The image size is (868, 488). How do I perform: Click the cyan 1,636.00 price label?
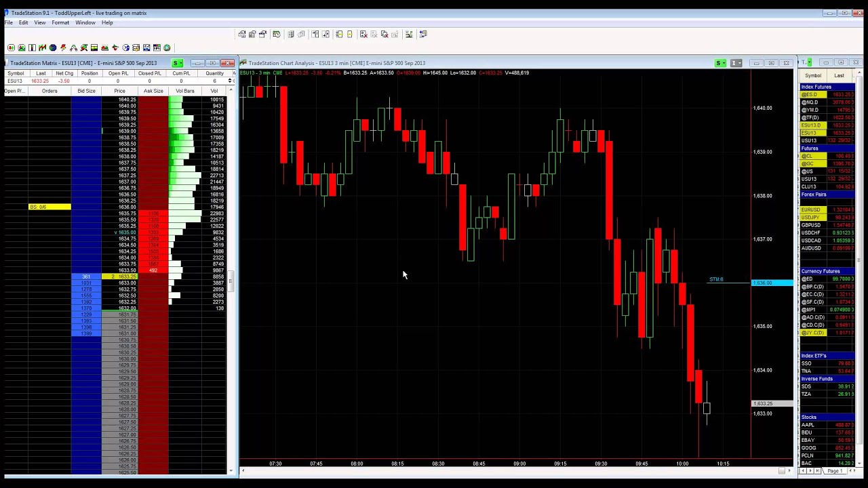[x=772, y=283]
